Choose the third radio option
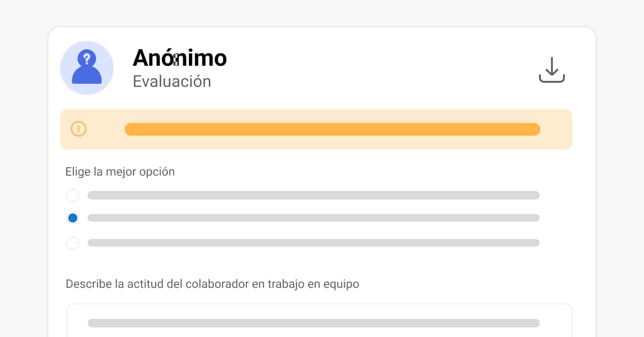 pos(73,243)
